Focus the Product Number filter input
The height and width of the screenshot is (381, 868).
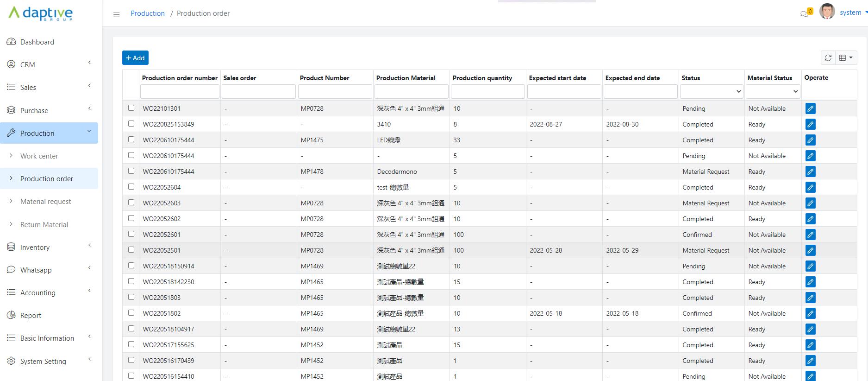(335, 92)
